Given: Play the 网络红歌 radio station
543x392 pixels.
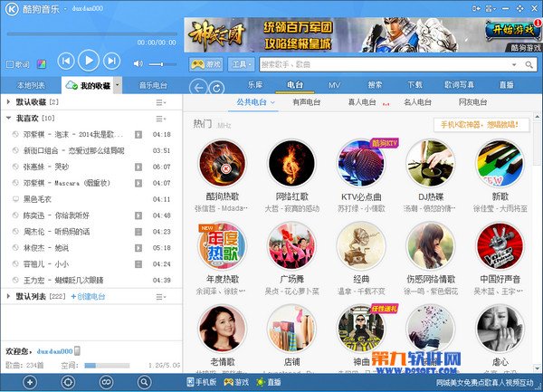Looking at the screenshot, I should [x=291, y=164].
